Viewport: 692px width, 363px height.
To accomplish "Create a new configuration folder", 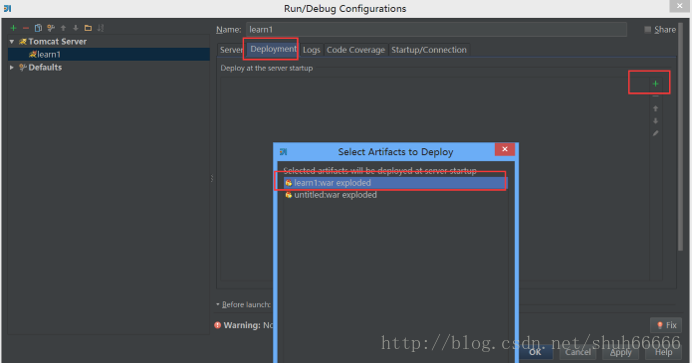I will point(88,28).
